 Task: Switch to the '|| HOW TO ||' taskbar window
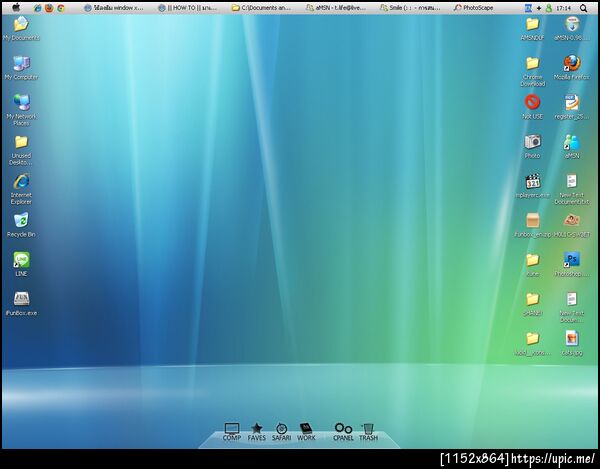pos(188,8)
